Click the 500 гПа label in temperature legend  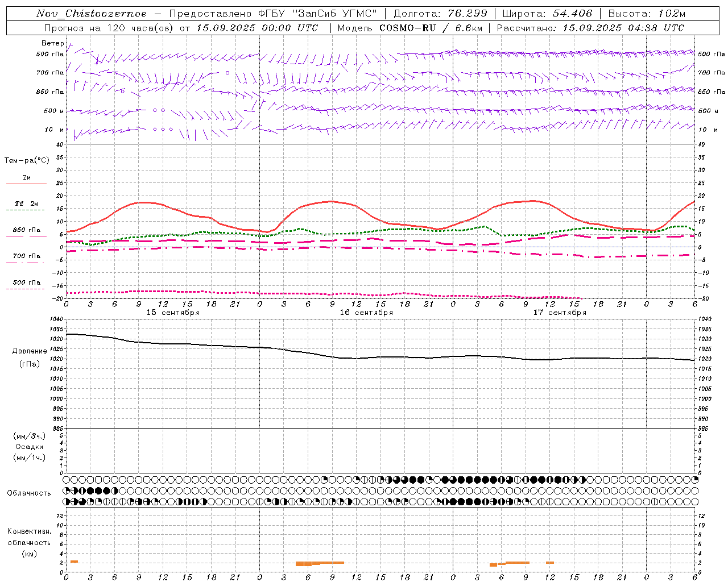pos(27,282)
